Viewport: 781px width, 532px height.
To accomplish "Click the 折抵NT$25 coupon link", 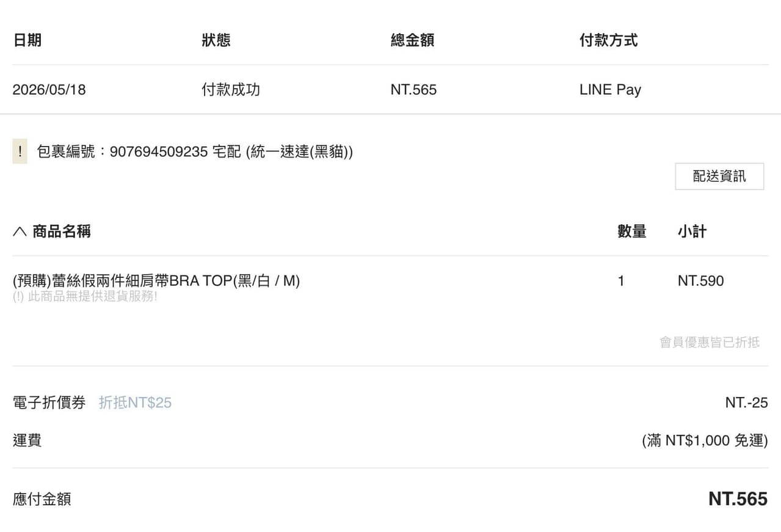I will coord(135,403).
